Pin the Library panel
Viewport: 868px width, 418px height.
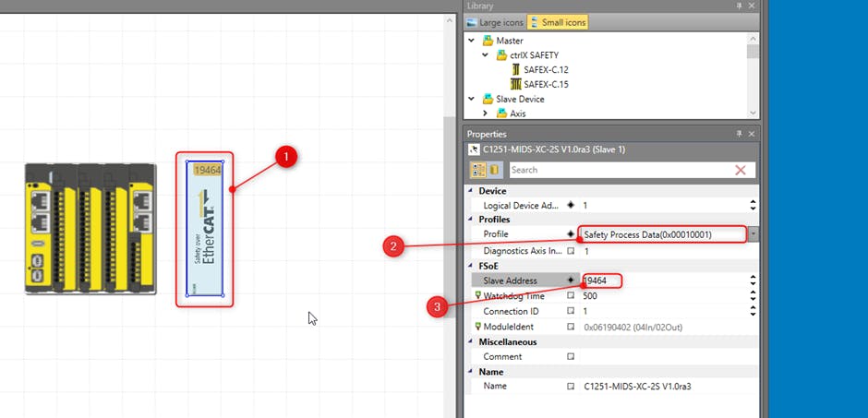coord(738,6)
